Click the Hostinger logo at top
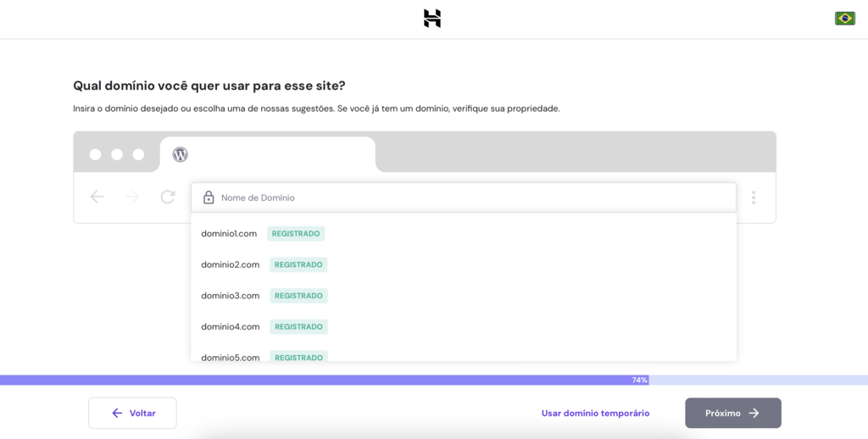The image size is (868, 439). pos(432,19)
